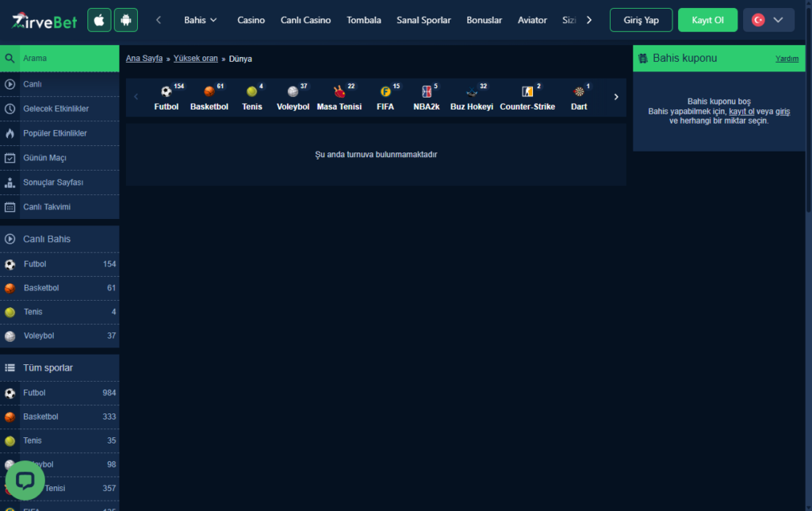This screenshot has width=812, height=511.
Task: Open Canlı Takvimi in sidebar
Action: [59, 207]
